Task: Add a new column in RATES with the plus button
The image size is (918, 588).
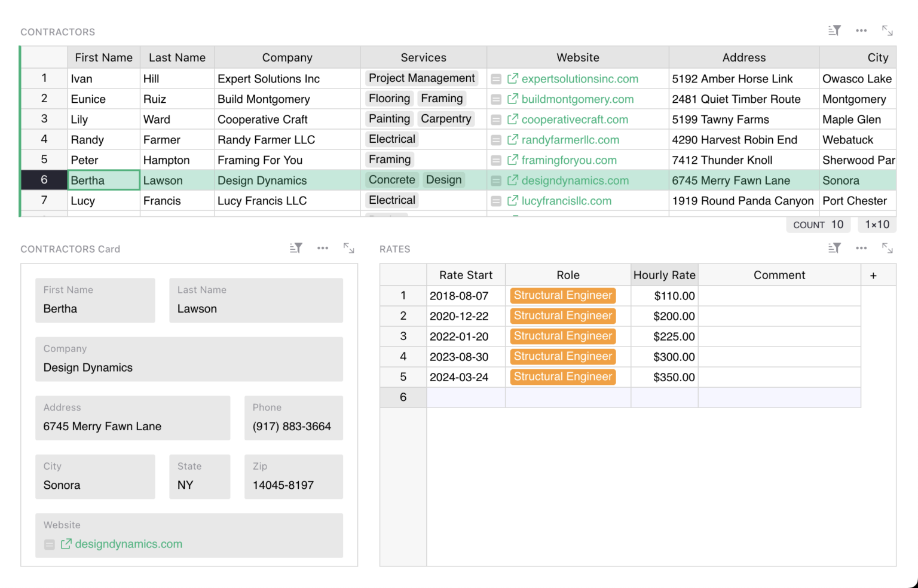Action: [x=873, y=275]
